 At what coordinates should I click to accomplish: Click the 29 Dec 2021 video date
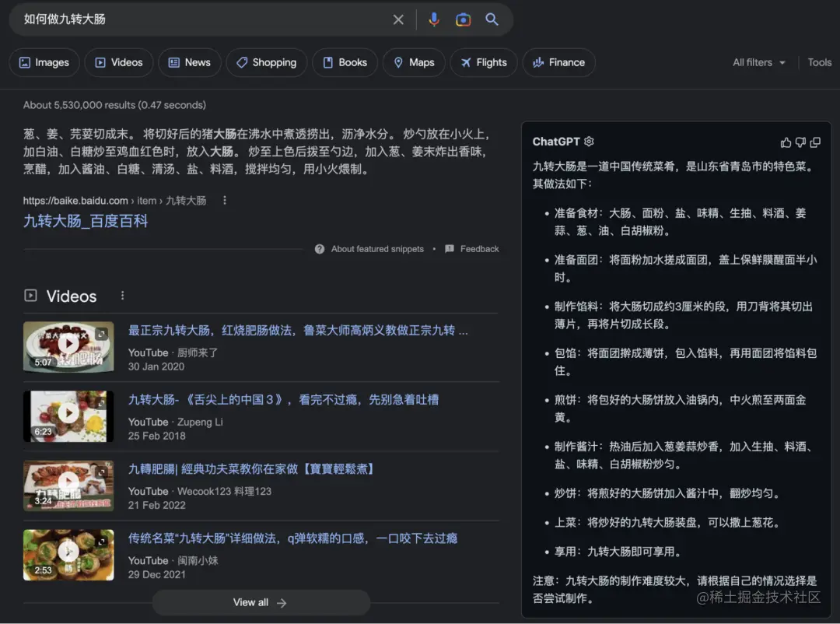coord(156,575)
